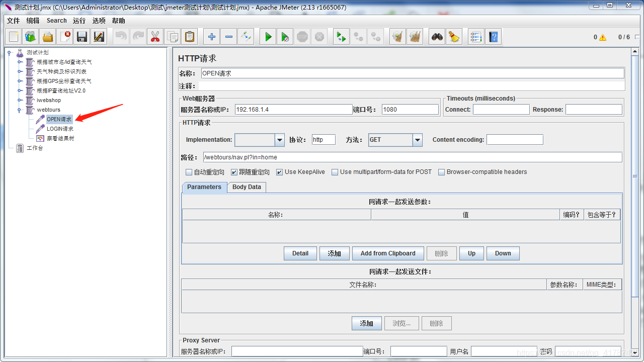Clear results with the broom icon
The image size is (644, 362).
point(398,37)
